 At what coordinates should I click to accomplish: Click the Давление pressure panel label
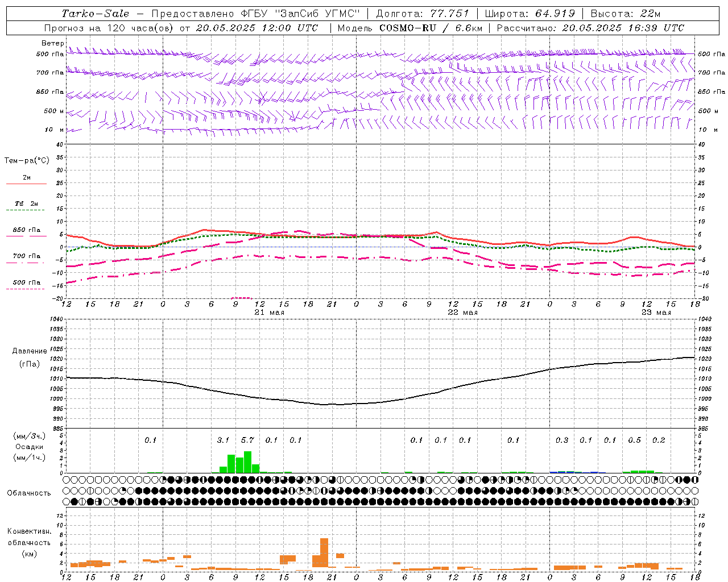point(30,351)
